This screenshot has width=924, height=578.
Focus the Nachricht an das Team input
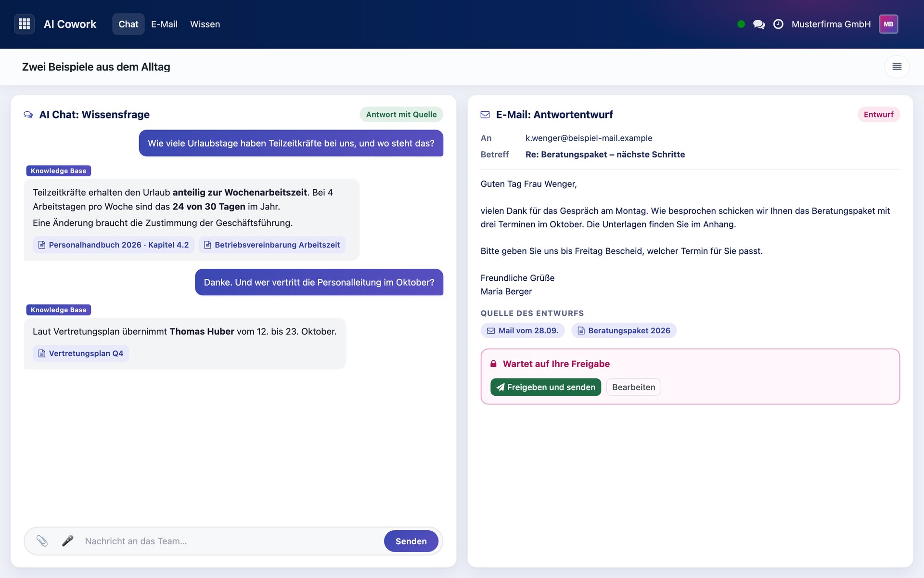pos(231,541)
